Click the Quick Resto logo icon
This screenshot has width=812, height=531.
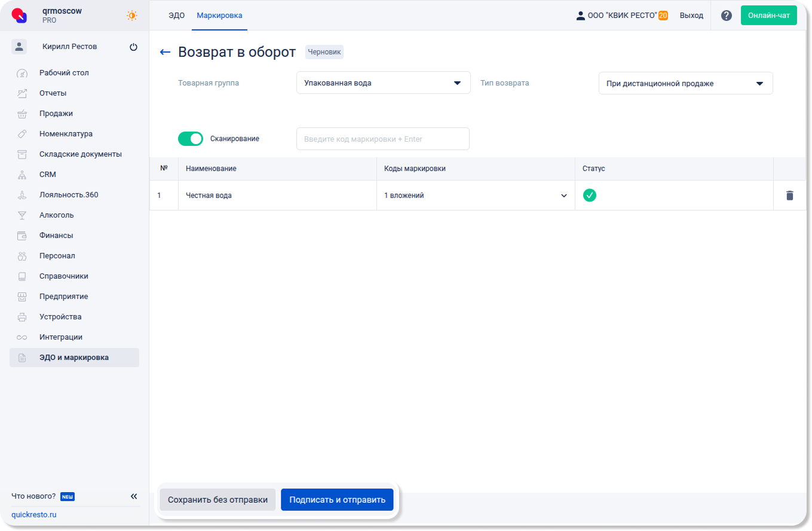click(x=20, y=16)
